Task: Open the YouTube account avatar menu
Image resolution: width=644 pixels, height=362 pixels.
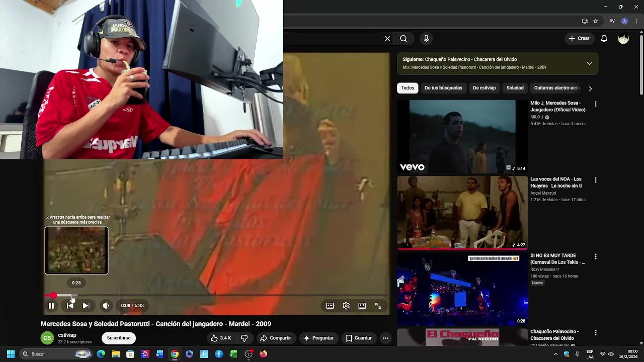Action: point(623,39)
